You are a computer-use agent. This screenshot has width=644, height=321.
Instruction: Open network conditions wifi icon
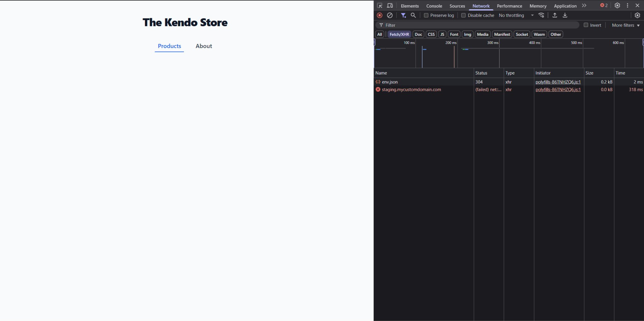coord(541,15)
